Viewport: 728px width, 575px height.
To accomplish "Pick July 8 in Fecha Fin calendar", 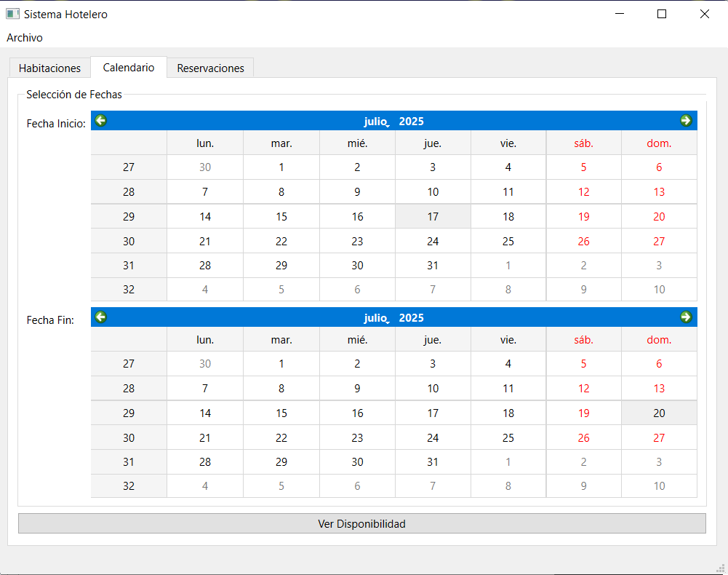I will tap(281, 389).
